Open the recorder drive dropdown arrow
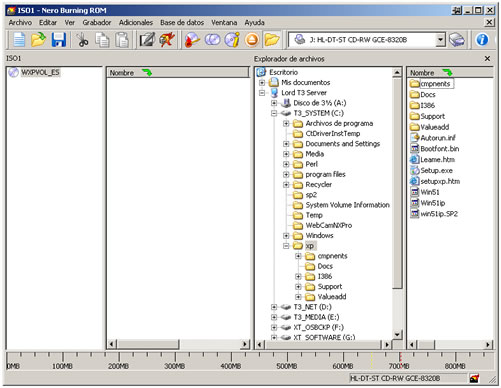This screenshot has height=388, width=501. tap(441, 40)
